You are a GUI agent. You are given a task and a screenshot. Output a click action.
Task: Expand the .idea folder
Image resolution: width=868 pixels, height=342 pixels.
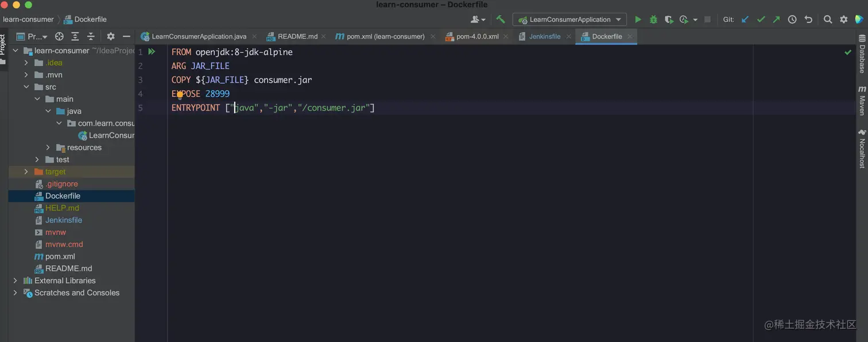(26, 63)
